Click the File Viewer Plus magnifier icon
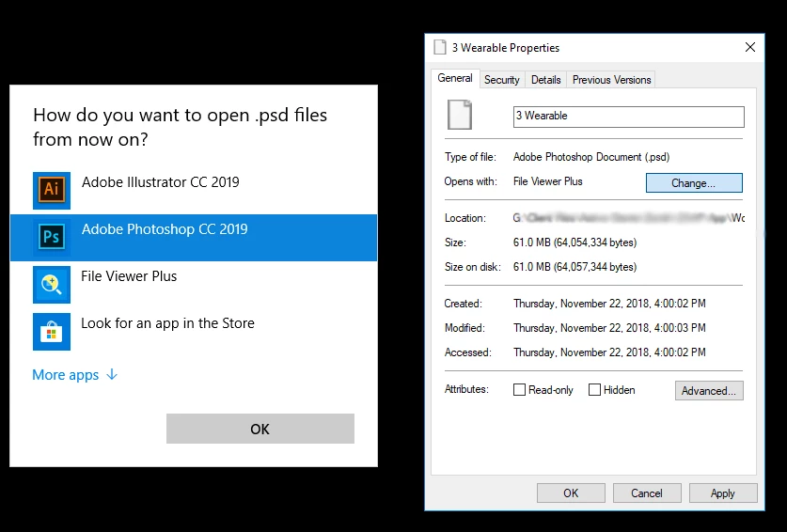 click(52, 285)
